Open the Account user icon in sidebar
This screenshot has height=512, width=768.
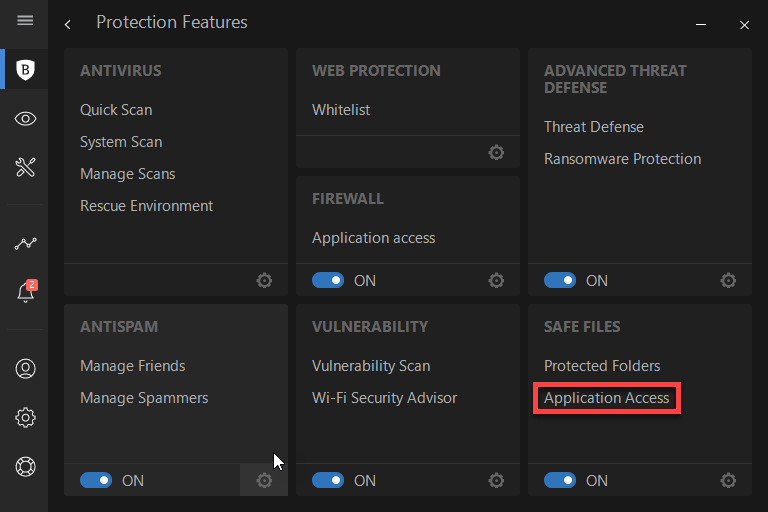pyautogui.click(x=26, y=369)
